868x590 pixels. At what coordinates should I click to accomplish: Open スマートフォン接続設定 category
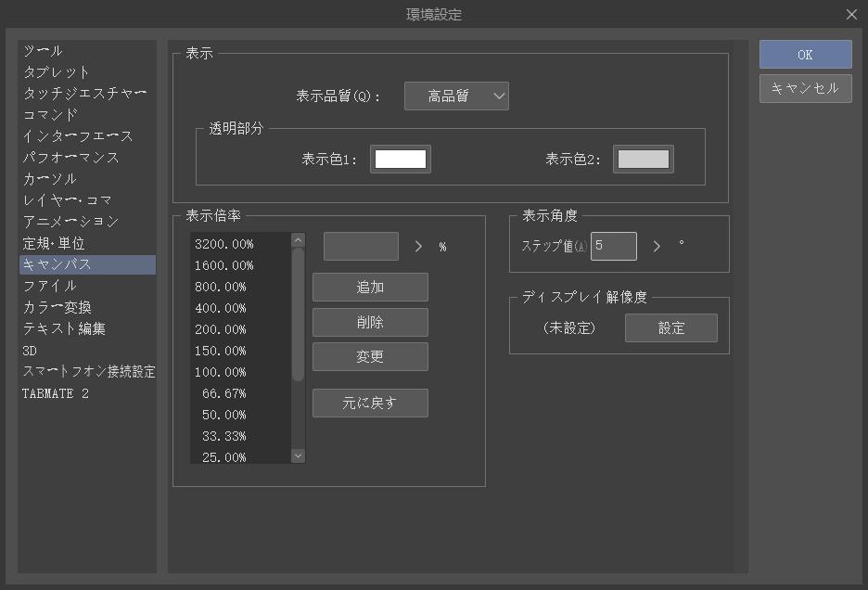pyautogui.click(x=89, y=372)
